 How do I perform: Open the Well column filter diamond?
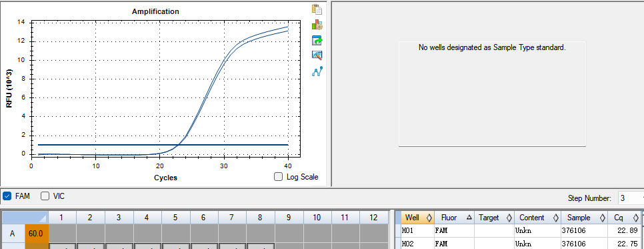point(429,218)
